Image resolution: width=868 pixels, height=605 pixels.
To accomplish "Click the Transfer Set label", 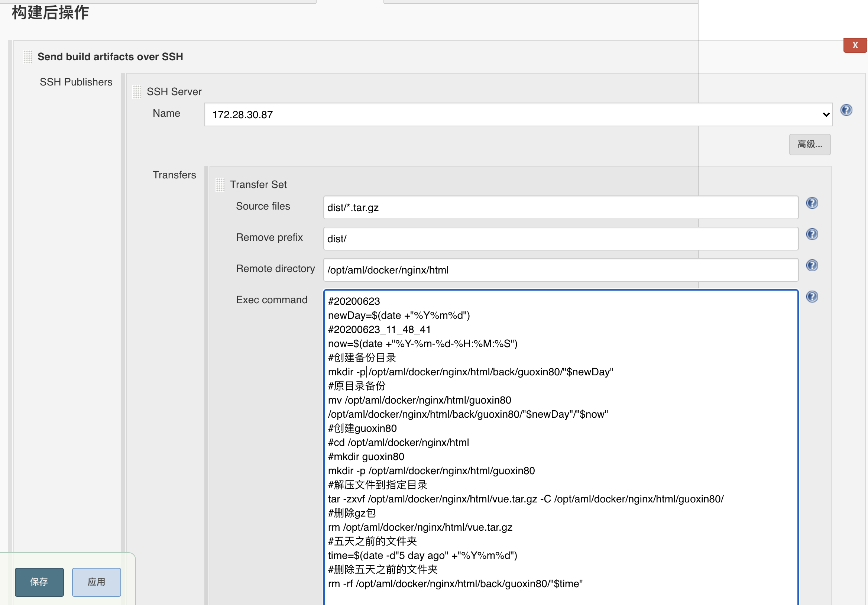I will (258, 185).
